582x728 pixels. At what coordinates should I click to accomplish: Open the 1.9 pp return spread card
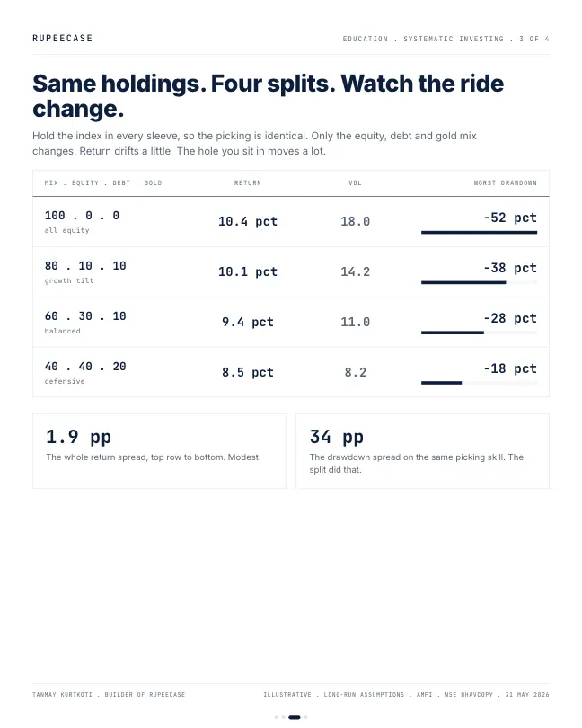pyautogui.click(x=159, y=451)
